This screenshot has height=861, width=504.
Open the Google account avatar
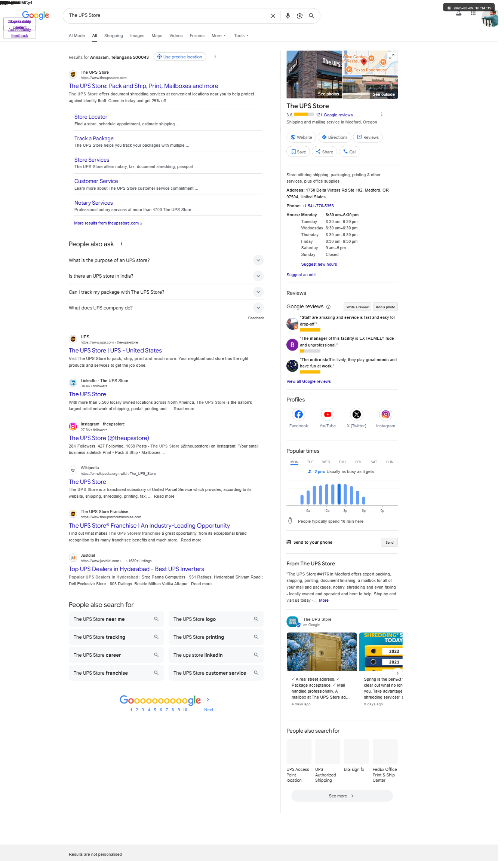coord(490,18)
